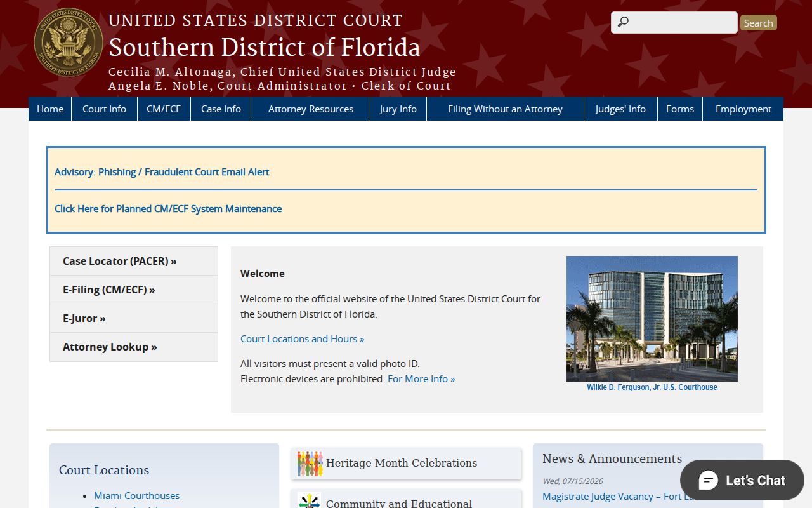Open the Miami Courthouses link
The image size is (812, 508).
click(137, 496)
